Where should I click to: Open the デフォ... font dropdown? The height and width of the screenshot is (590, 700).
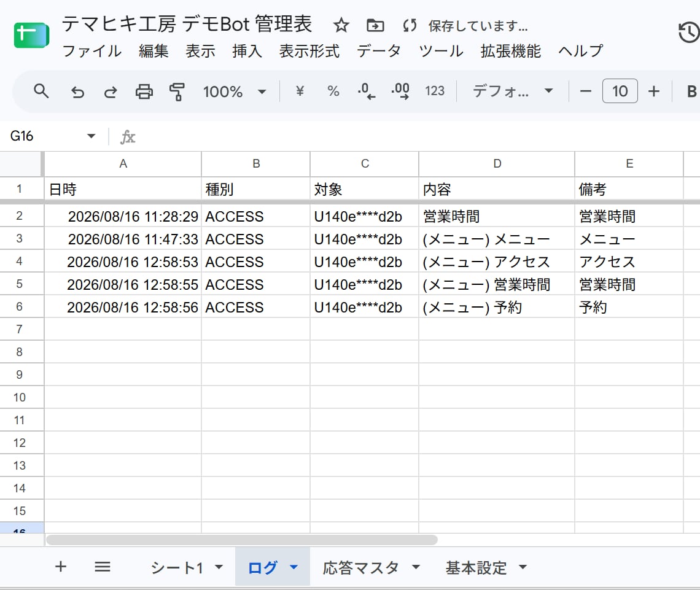pyautogui.click(x=513, y=91)
